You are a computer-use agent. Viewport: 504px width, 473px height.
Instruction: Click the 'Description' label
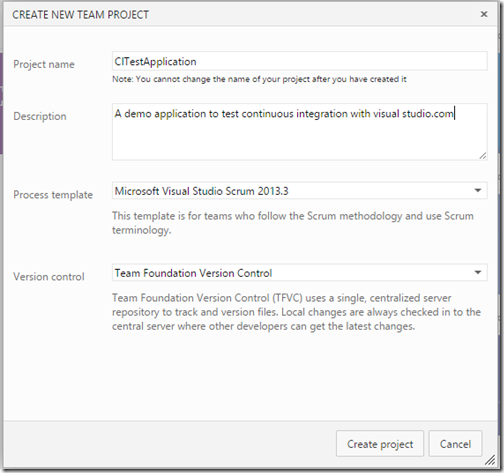(x=40, y=116)
